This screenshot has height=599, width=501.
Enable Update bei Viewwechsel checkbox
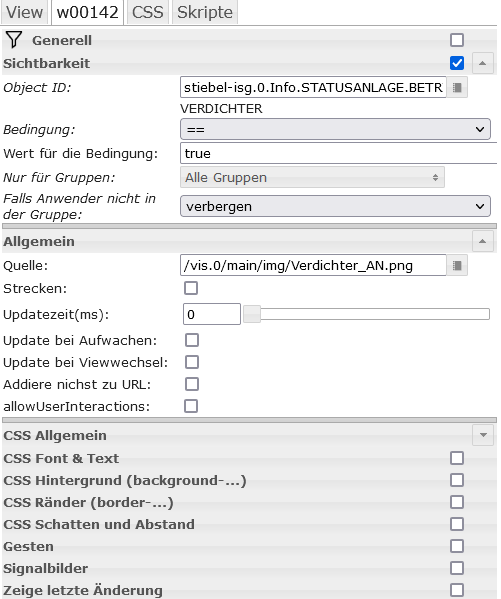coord(192,362)
